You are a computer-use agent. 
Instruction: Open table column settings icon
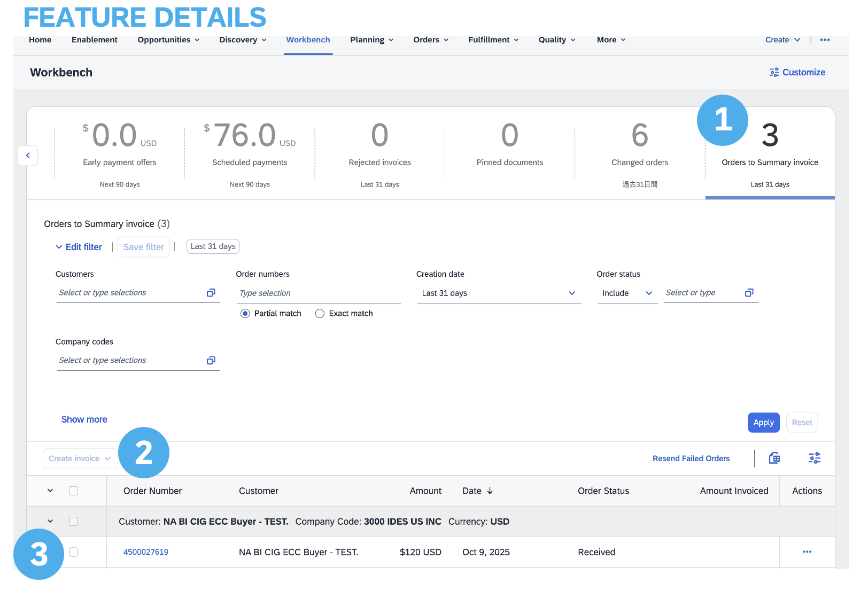click(814, 458)
